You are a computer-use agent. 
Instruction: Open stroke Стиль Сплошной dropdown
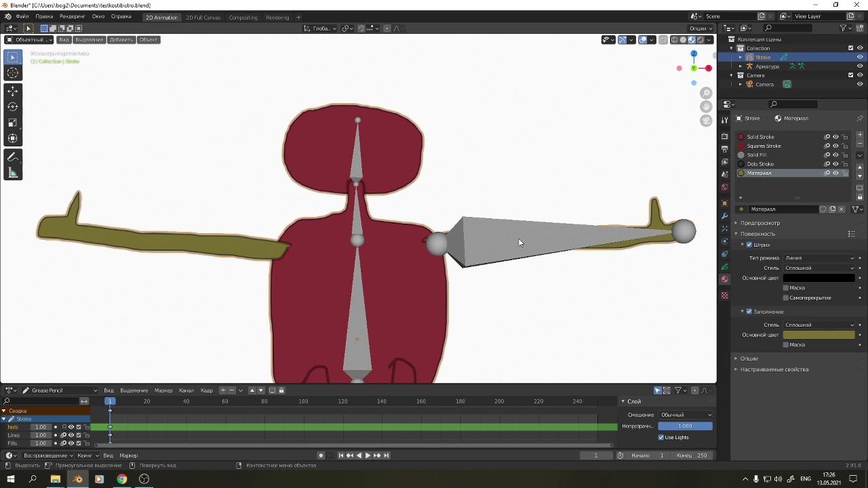coord(819,268)
